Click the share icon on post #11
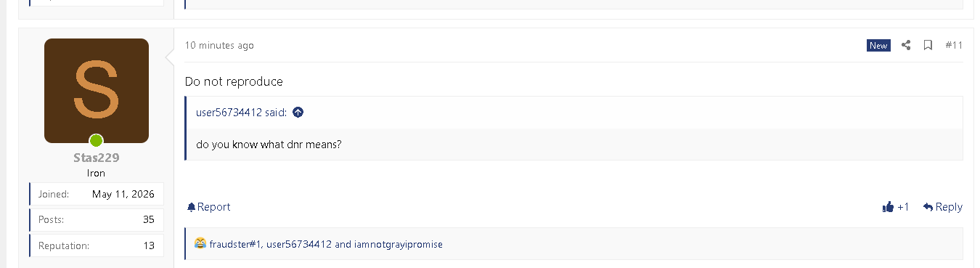The height and width of the screenshot is (268, 980). pyautogui.click(x=906, y=45)
